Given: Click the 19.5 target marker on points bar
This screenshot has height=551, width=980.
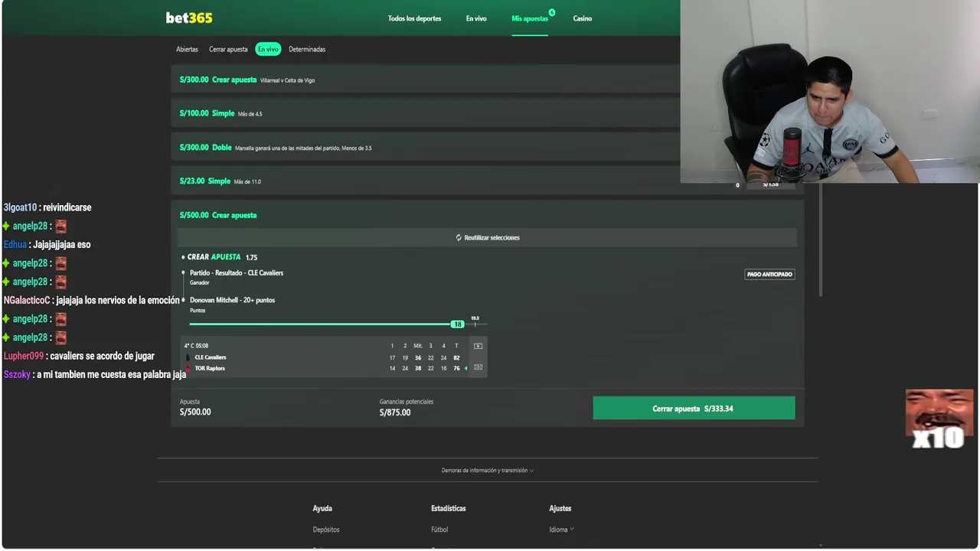Looking at the screenshot, I should [x=475, y=320].
